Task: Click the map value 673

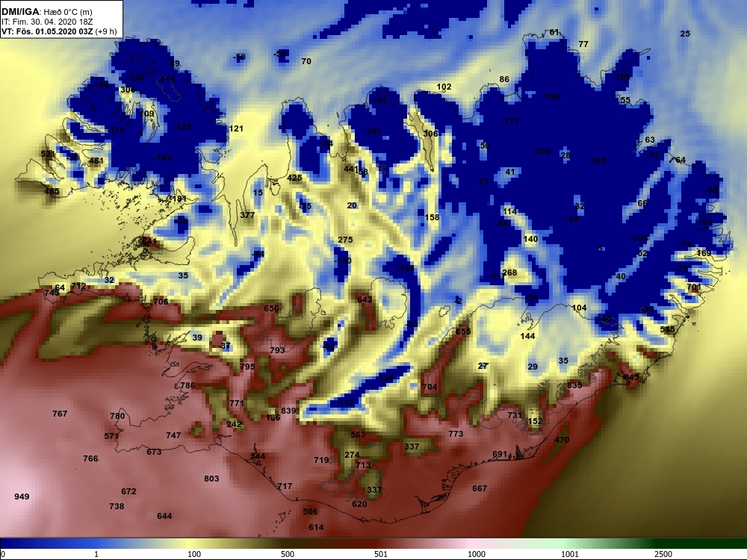Action: 154,452
